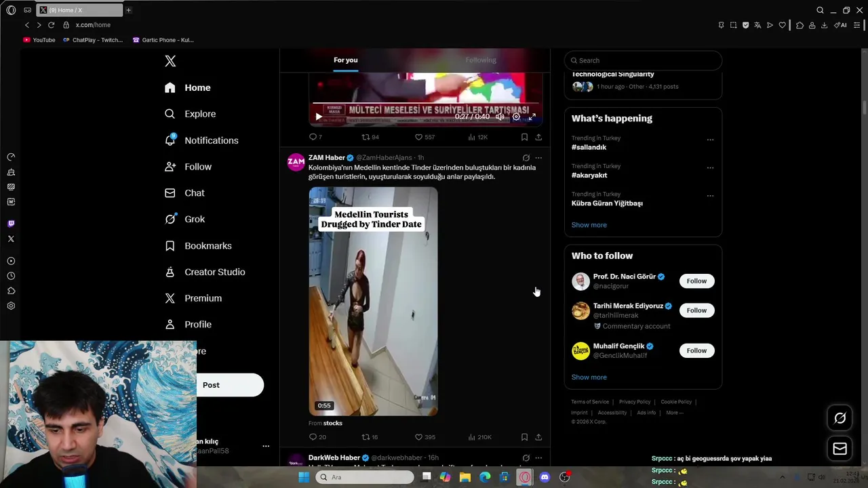868x488 pixels.
Task: Click into the X Search field
Action: (x=643, y=60)
